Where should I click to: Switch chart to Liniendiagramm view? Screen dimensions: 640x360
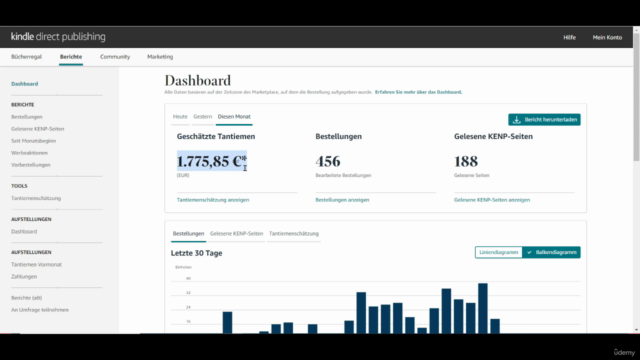[498, 252]
